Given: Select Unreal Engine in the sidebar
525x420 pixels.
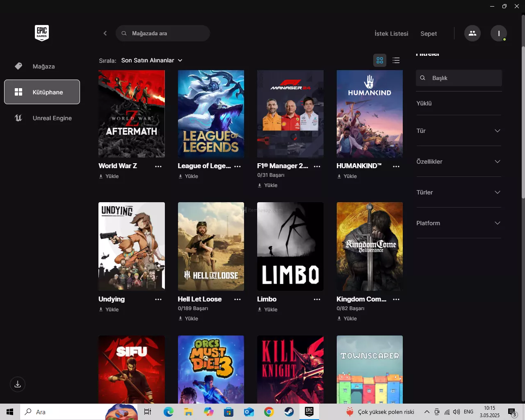Looking at the screenshot, I should [x=52, y=118].
